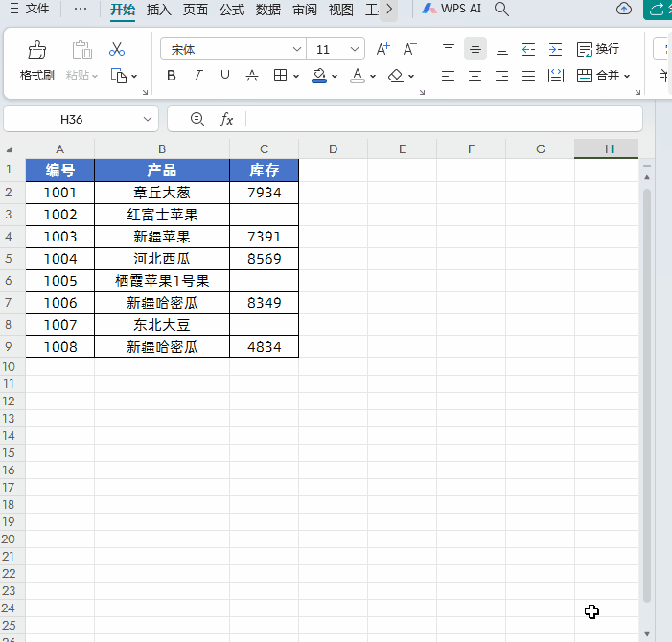Decrease font size with the A- icon

pyautogui.click(x=409, y=49)
